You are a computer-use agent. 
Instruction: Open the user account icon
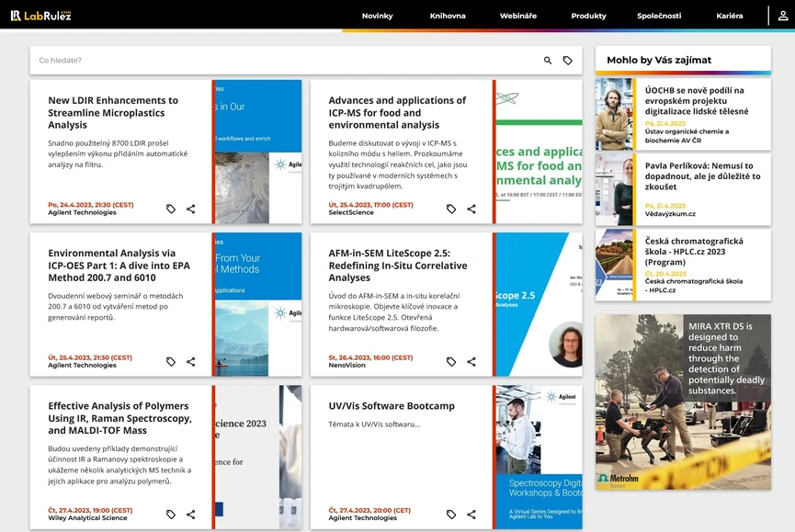783,16
